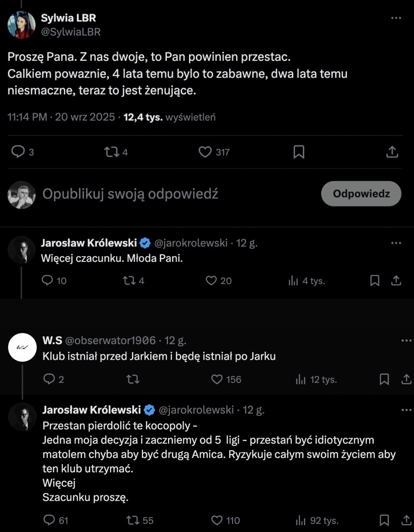The image size is (414, 532).
Task: Open Sylwia LBR's profile picture
Action: (21, 25)
